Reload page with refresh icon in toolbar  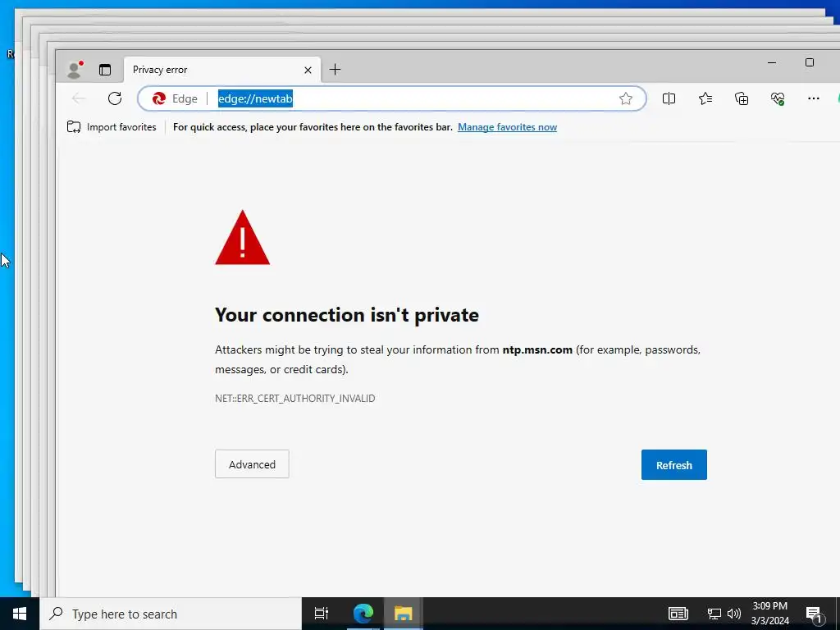(115, 98)
